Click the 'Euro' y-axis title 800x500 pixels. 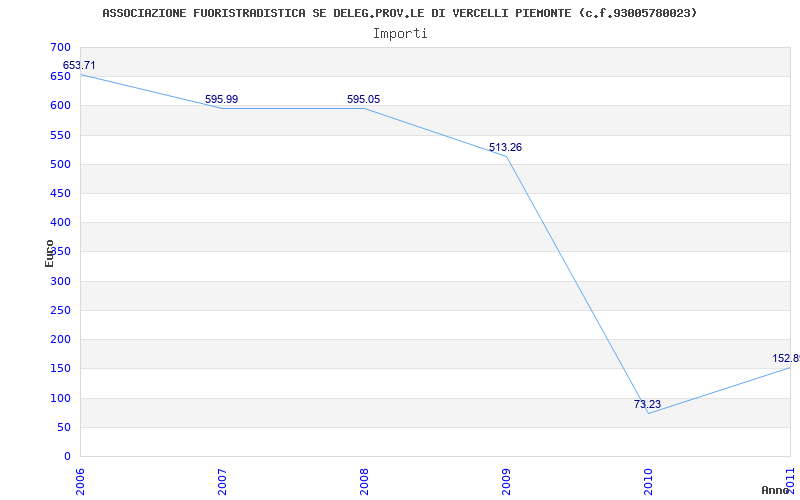click(49, 254)
